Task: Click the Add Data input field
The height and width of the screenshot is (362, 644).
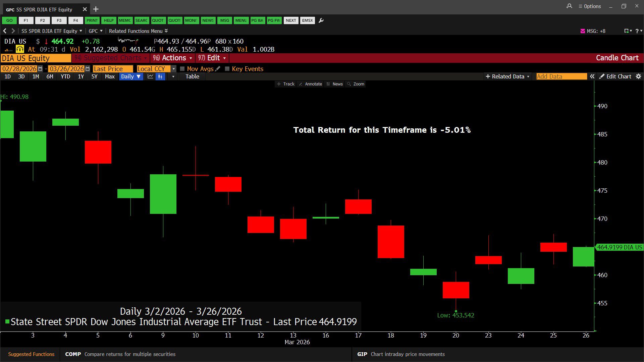Action: [x=561, y=76]
